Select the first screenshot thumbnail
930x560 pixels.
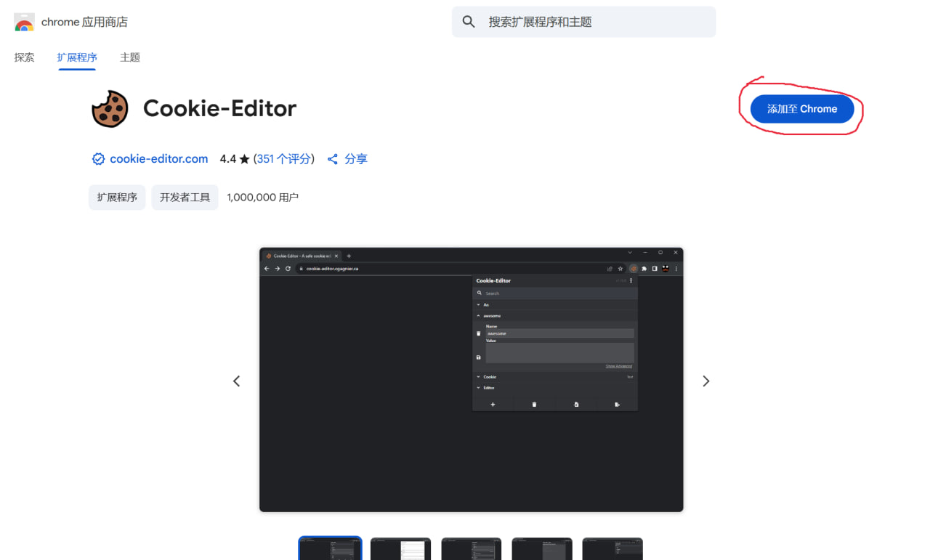coord(330,548)
